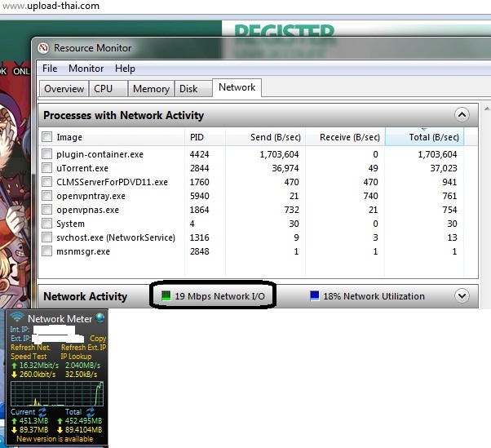
Task: Click the Wi-Fi icon in Network Meter
Action: pyautogui.click(x=16, y=318)
